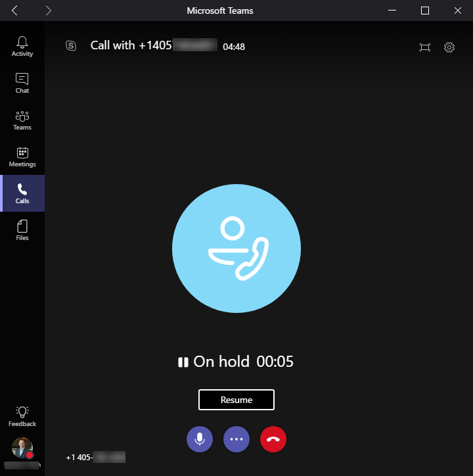
Task: Click the Skype icon beside call title
Action: (x=71, y=46)
